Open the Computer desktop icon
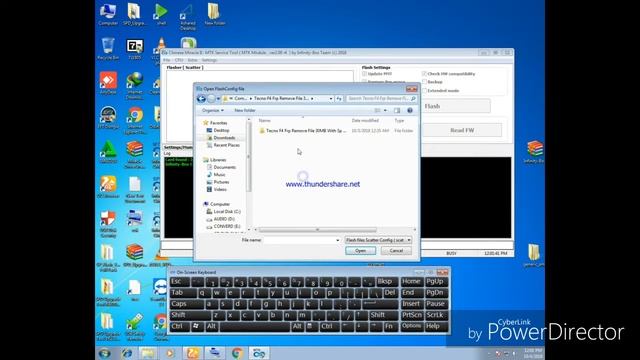Screen dimensions: 640x360 [108, 15]
